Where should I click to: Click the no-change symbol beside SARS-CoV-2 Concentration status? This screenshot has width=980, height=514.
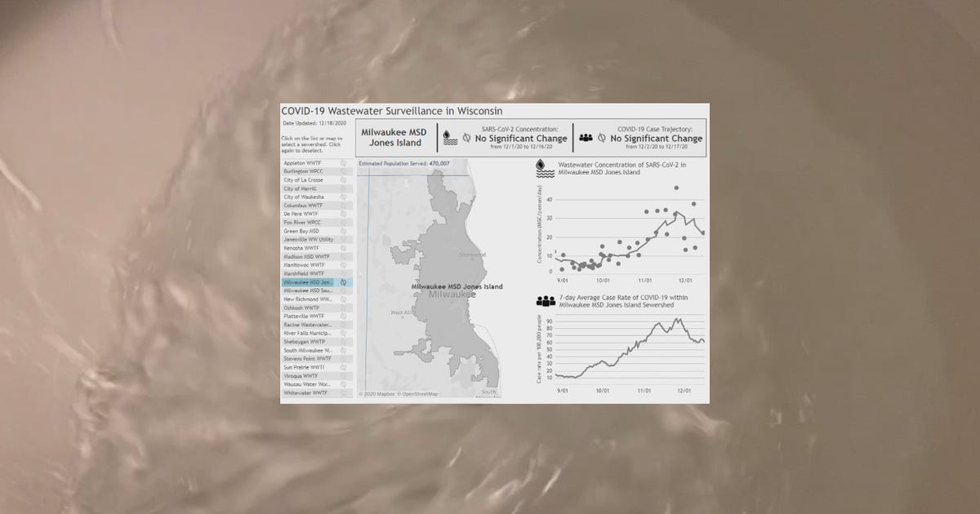tap(466, 139)
